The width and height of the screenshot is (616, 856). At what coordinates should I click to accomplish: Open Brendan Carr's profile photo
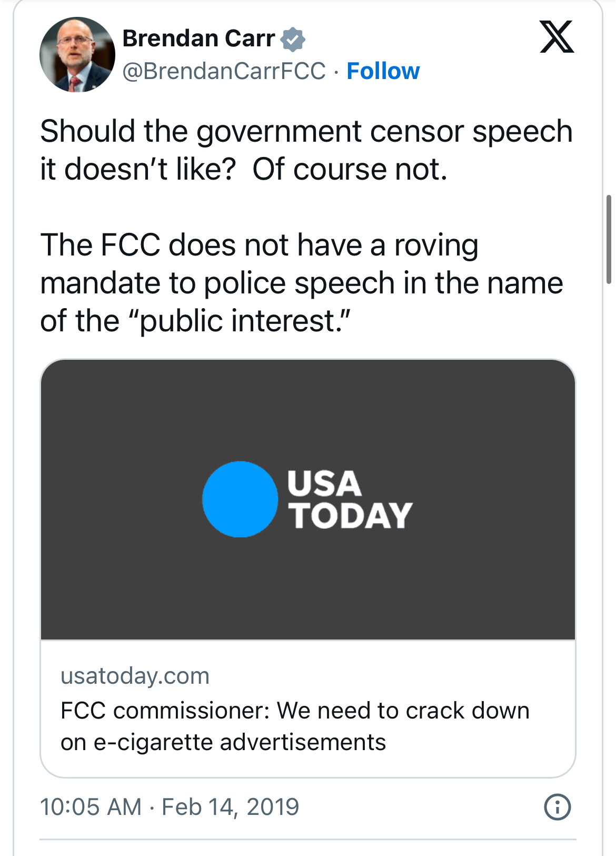pos(77,55)
